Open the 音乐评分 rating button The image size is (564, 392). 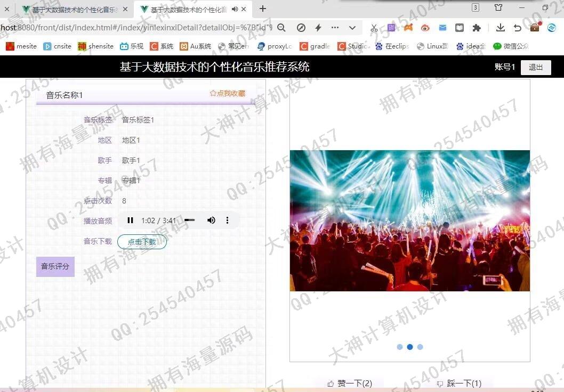click(55, 267)
